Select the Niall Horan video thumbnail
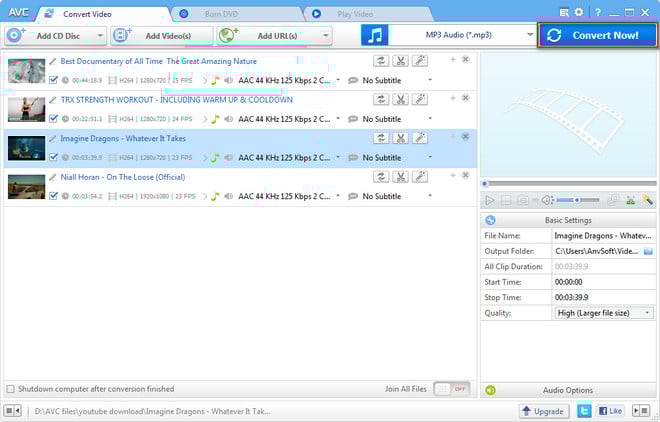This screenshot has width=660, height=422. pyautogui.click(x=27, y=186)
